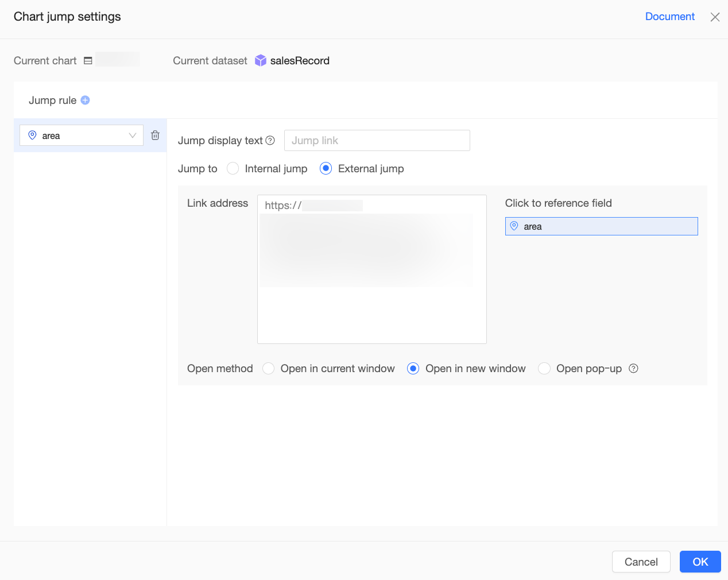Select External jump radio option
Image resolution: width=728 pixels, height=580 pixels.
[326, 168]
